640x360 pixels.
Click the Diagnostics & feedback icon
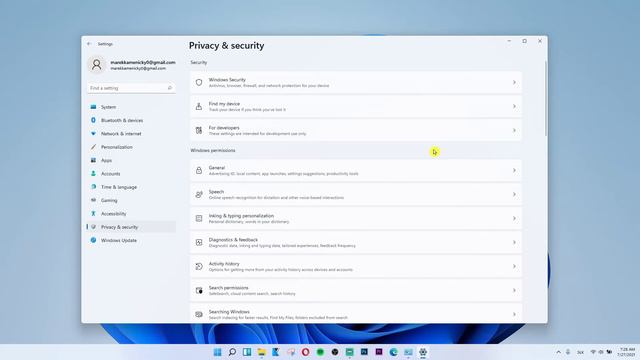coord(199,242)
